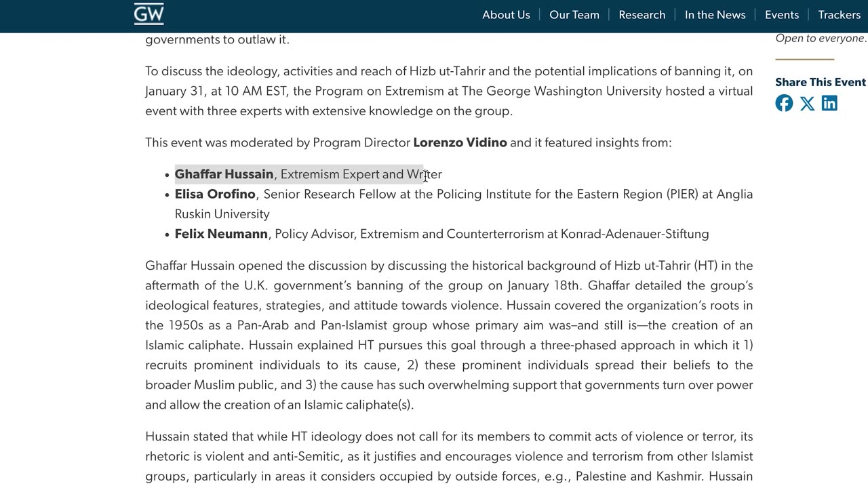
Task: Click the GW logo in header
Action: (x=149, y=14)
